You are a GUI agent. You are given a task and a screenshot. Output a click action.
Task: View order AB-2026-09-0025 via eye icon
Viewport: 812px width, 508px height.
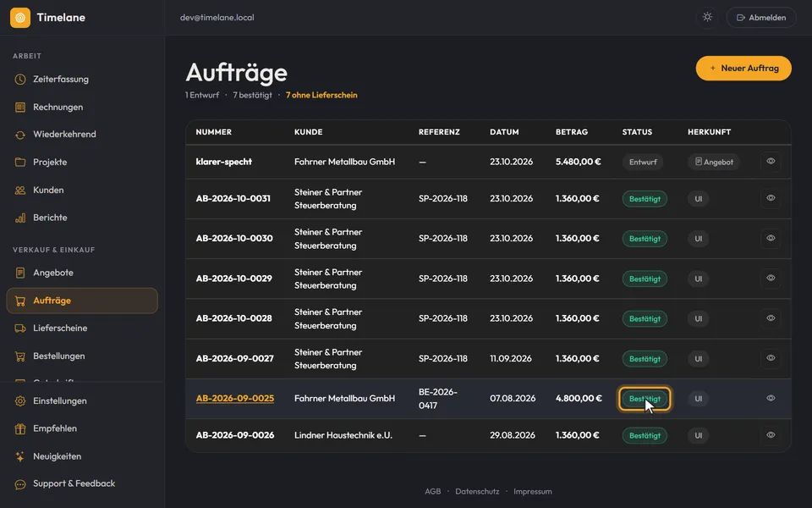[x=771, y=398]
